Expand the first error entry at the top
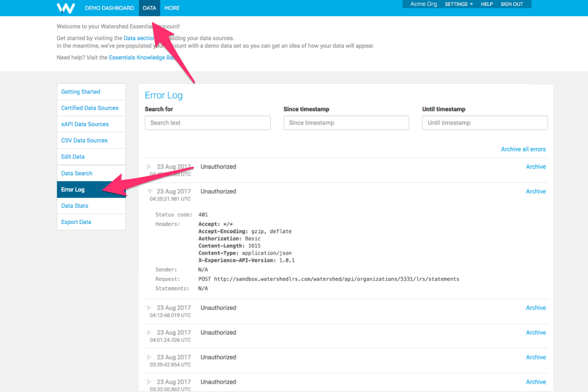This screenshot has width=588, height=392. coord(149,167)
